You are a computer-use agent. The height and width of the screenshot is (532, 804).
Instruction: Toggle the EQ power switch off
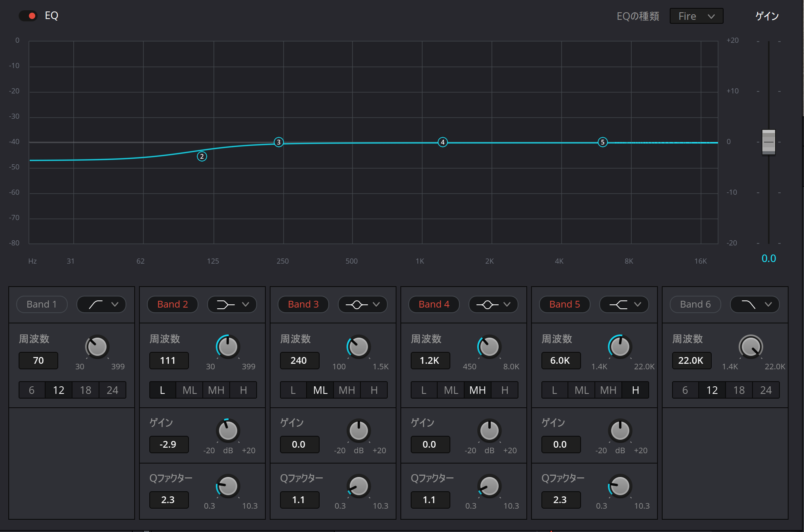click(x=28, y=16)
